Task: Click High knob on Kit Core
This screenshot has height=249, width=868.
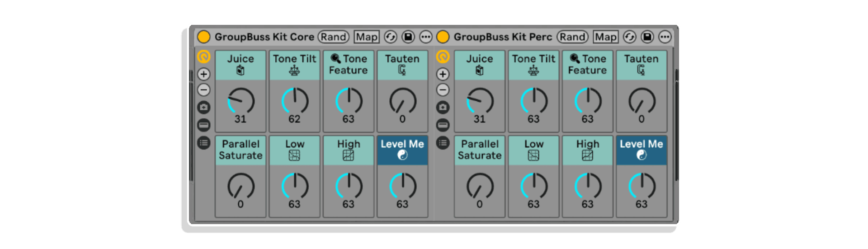Action: click(349, 186)
